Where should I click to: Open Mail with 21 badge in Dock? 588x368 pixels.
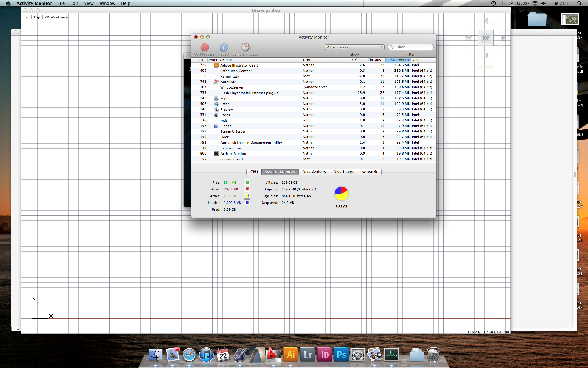pyautogui.click(x=173, y=355)
